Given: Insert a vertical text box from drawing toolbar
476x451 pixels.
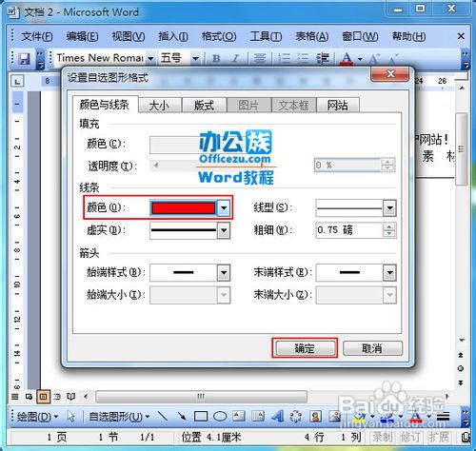Looking at the screenshot, I should click(x=258, y=416).
